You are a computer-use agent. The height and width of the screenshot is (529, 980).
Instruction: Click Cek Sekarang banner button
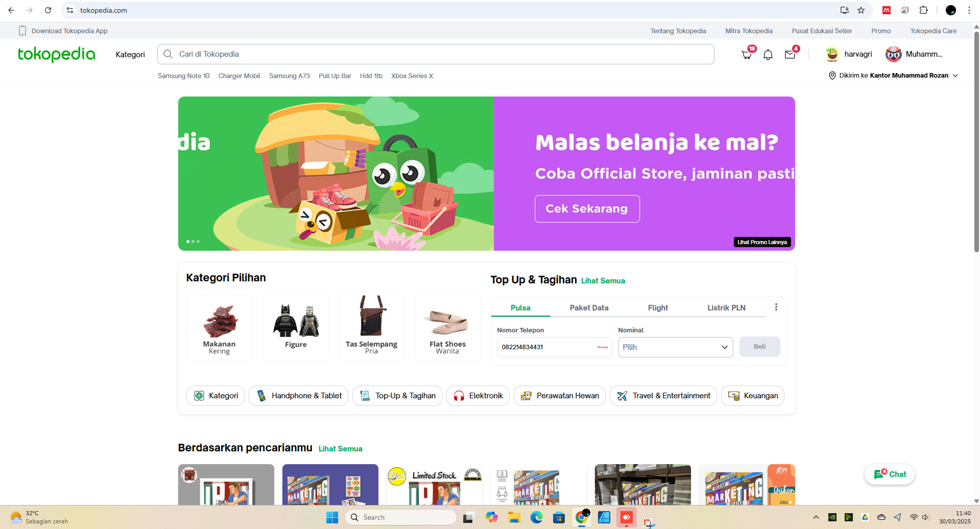point(587,209)
